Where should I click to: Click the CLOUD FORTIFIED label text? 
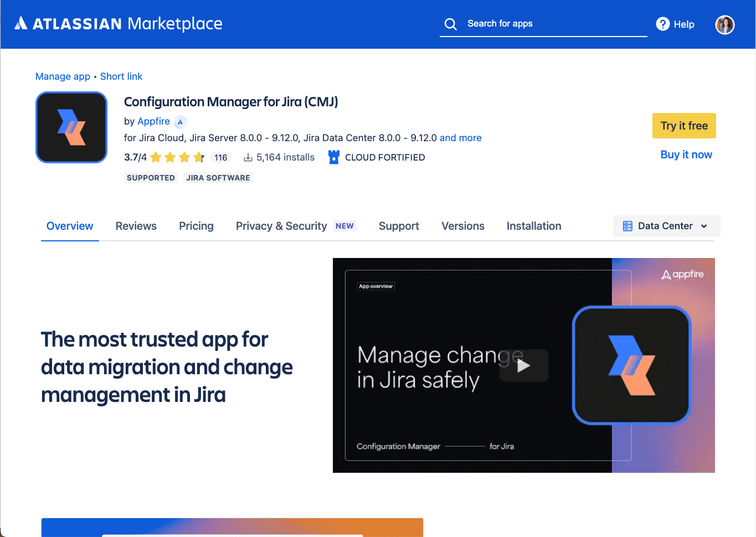click(385, 157)
